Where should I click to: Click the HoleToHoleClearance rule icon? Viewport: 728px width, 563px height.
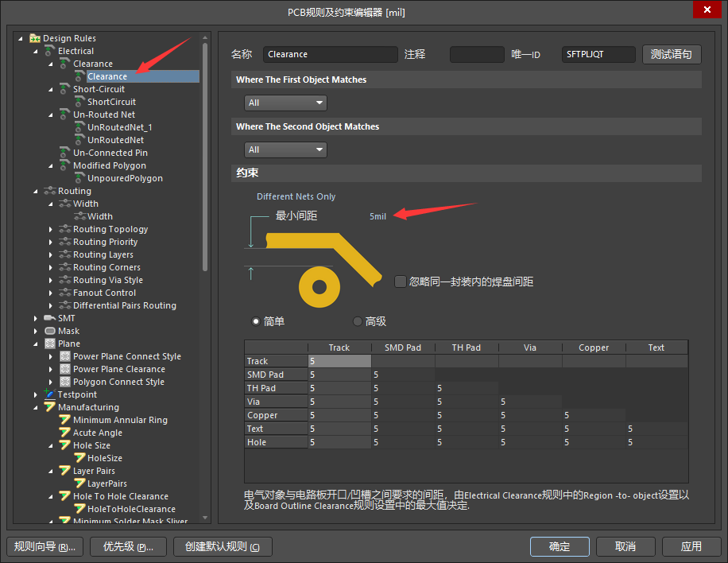(x=79, y=509)
